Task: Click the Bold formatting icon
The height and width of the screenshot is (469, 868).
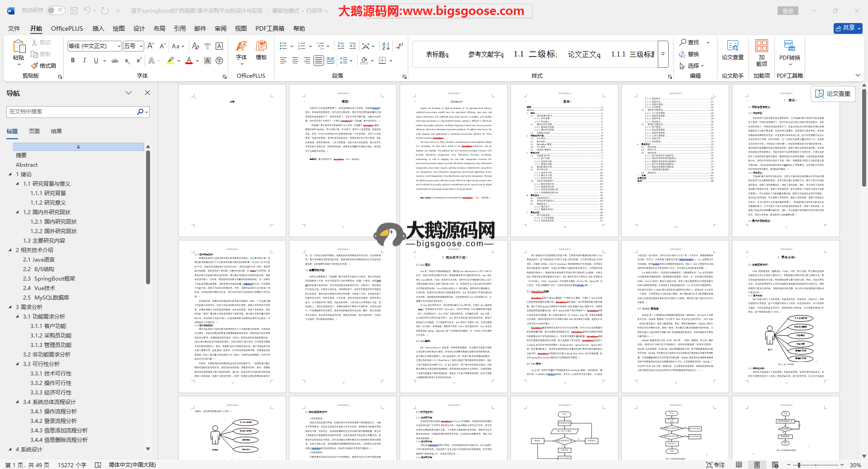Action: (73, 61)
